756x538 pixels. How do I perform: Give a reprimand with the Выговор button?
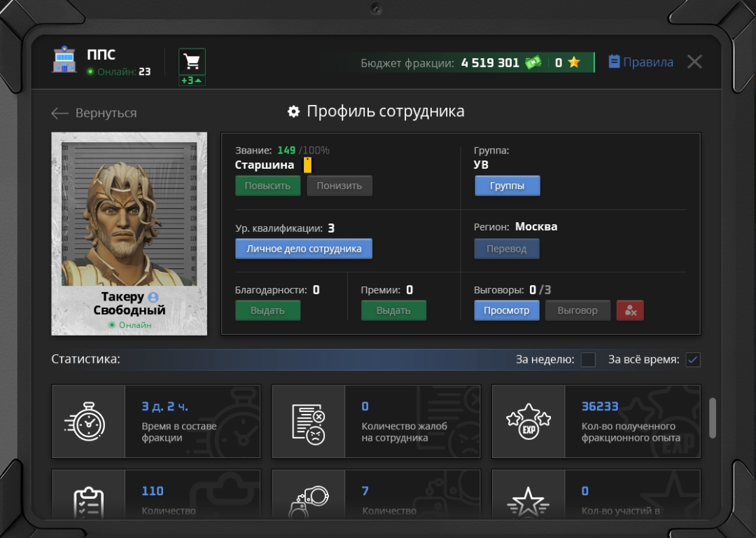pos(577,310)
